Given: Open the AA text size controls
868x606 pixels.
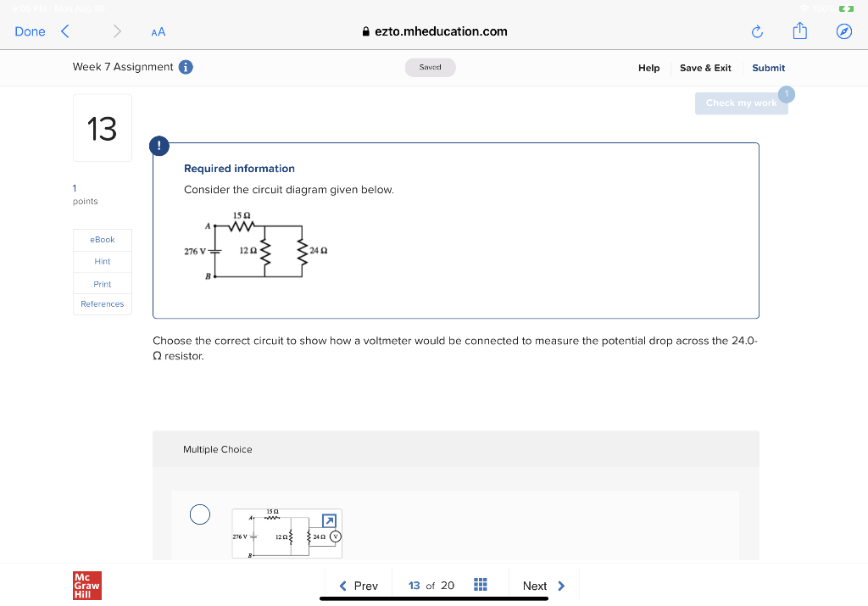Looking at the screenshot, I should coord(158,31).
